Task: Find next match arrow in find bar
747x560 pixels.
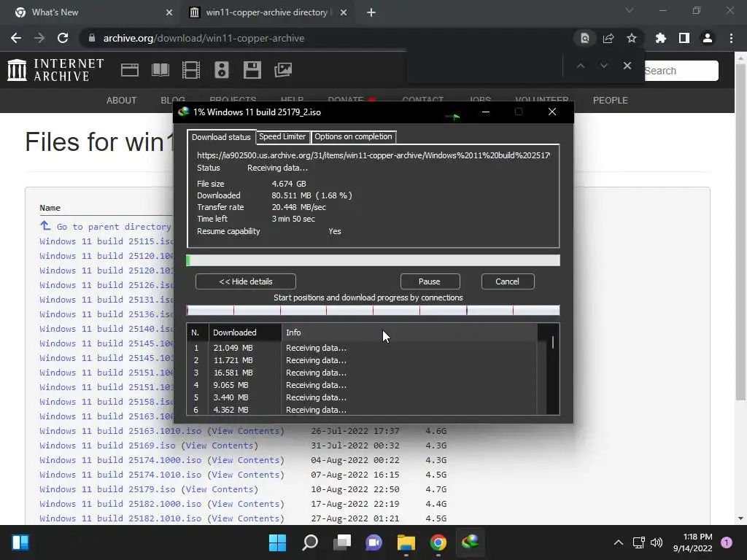Action: (603, 66)
